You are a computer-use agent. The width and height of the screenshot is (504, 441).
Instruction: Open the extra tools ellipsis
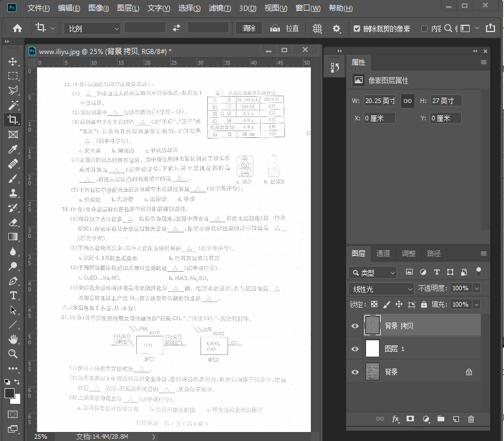pos(13,368)
